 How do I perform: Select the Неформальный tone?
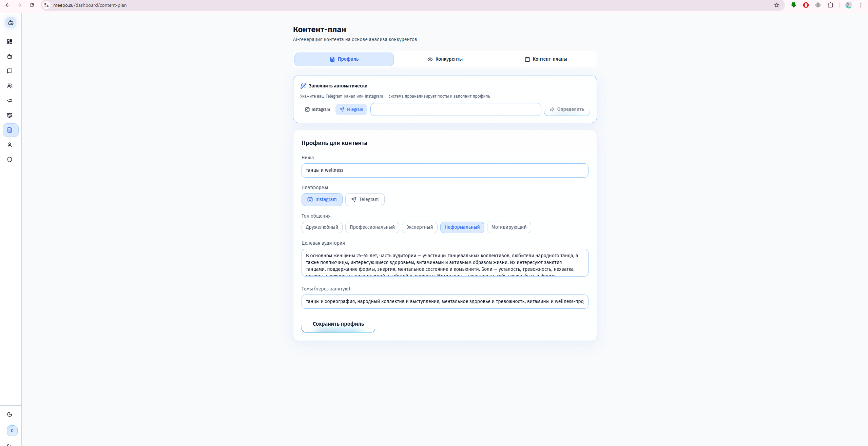(462, 227)
